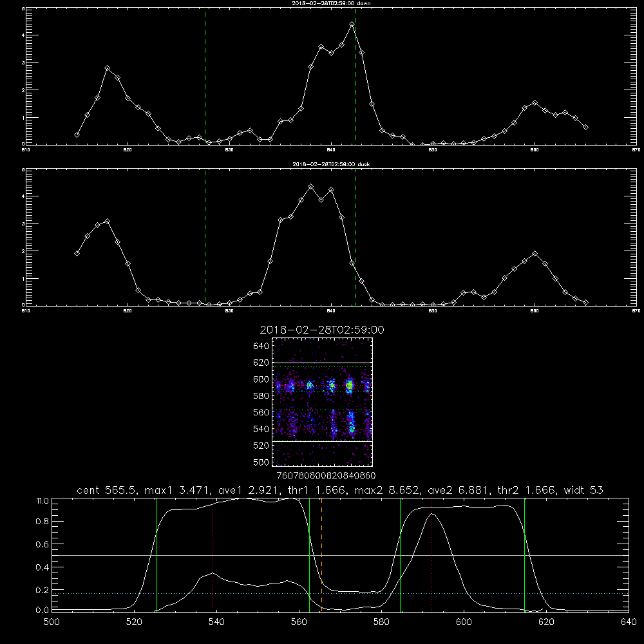The height and width of the screenshot is (644, 644).
Task: Click the tall narrow peak near 592 in bottom plot
Action: (x=432, y=514)
